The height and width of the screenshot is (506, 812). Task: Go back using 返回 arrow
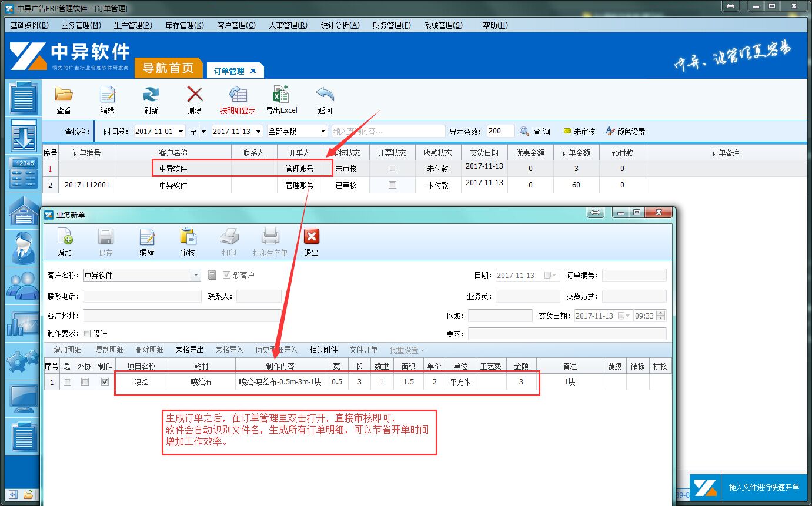(325, 95)
